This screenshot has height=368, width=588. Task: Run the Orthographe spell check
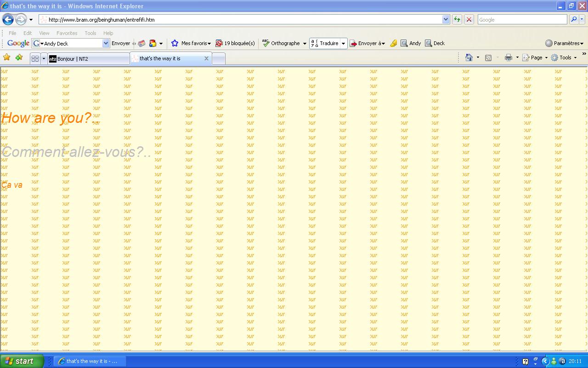[x=281, y=43]
